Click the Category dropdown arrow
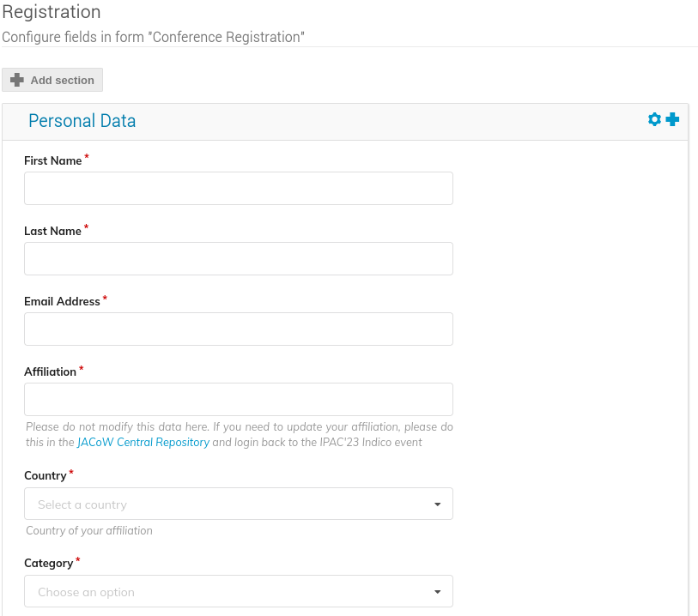 point(437,592)
